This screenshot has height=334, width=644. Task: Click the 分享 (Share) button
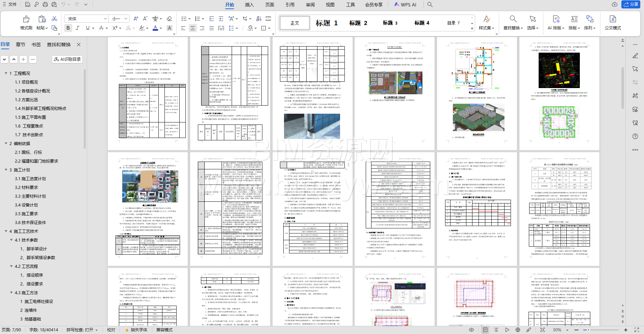(630, 4)
